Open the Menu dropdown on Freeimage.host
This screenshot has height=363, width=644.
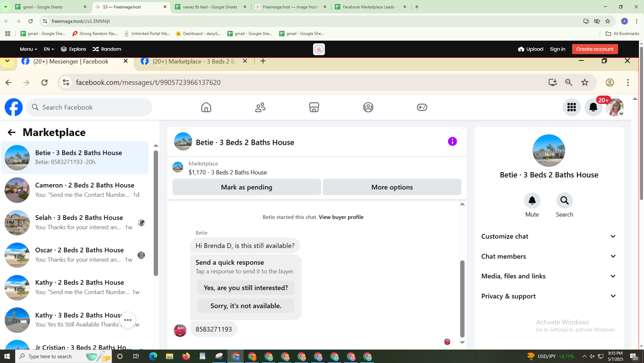point(28,49)
